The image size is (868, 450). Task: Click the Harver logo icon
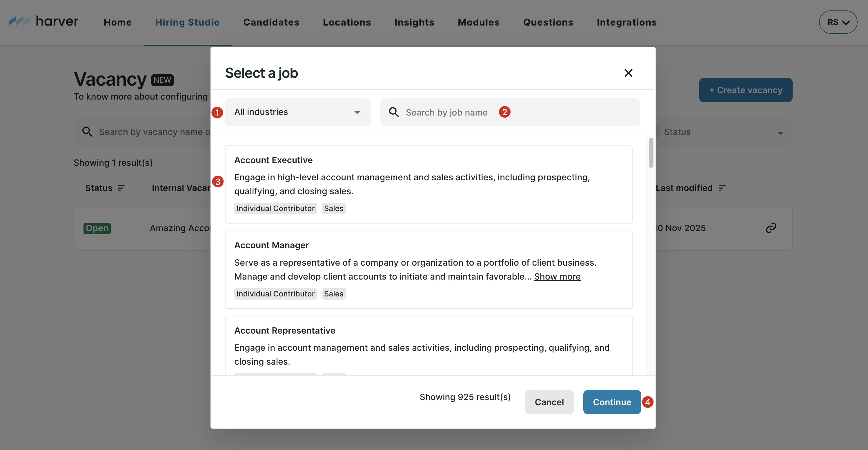point(19,21)
